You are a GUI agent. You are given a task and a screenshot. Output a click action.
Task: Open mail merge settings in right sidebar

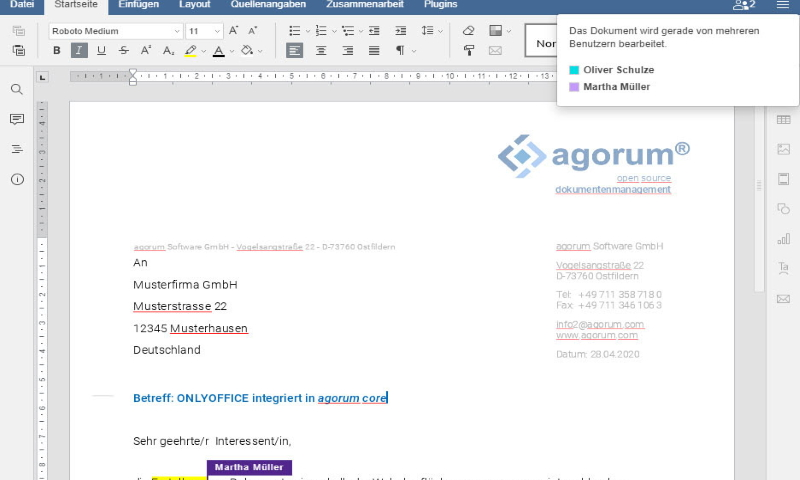coord(783,299)
